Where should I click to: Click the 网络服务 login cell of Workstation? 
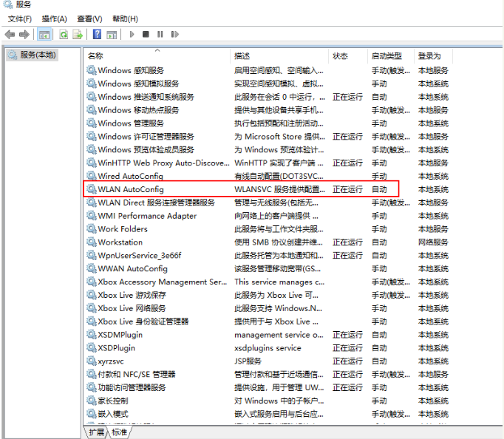point(433,242)
